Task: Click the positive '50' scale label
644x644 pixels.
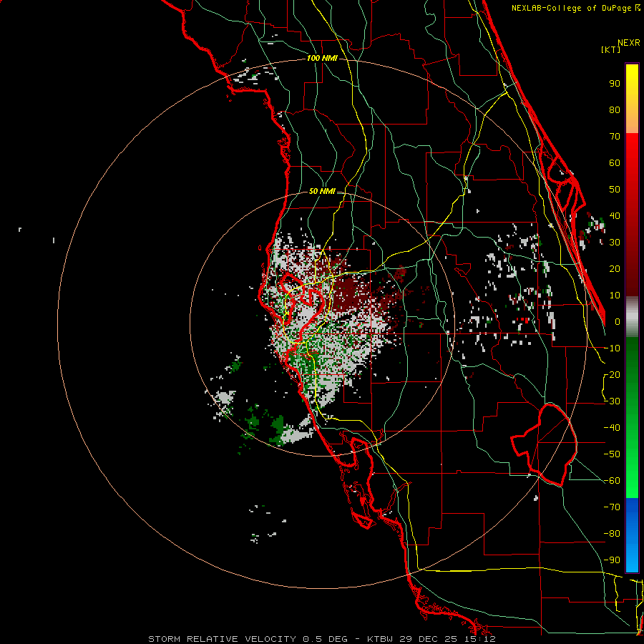Action: coord(615,190)
